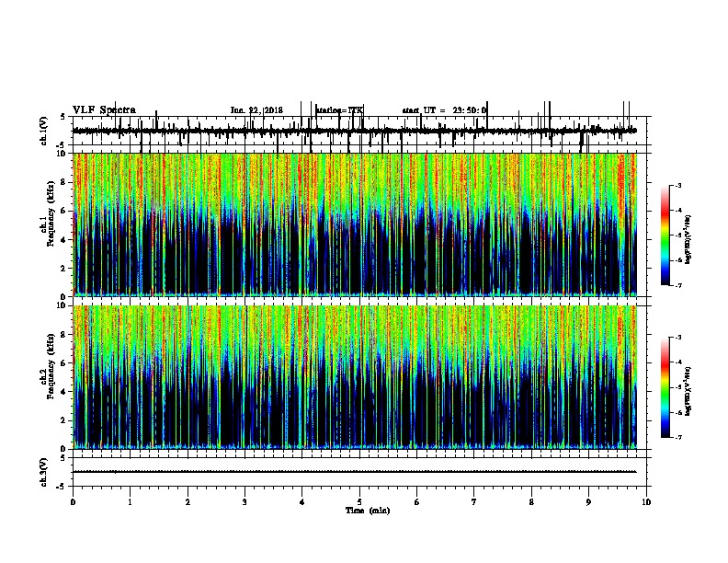Image resolution: width=728 pixels, height=563 pixels.
Task: Click the 'ch.1(V)' waveform axis label
Action: click(x=44, y=131)
